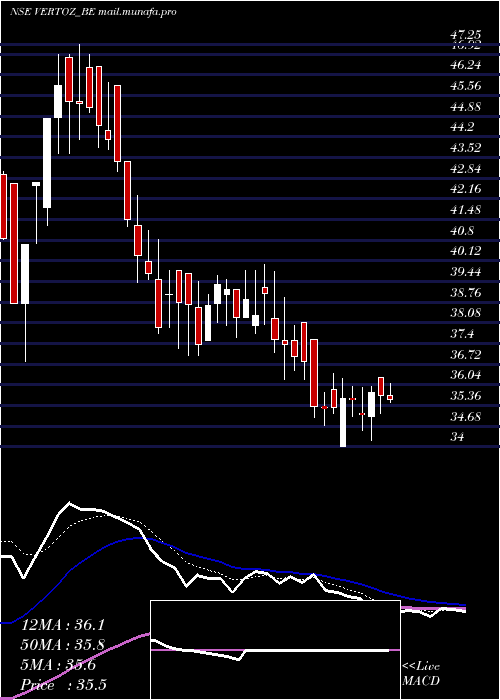Viewport: 500px width, 700px height.
Task: Click the 41.48 price axis label
Action: coord(465,210)
